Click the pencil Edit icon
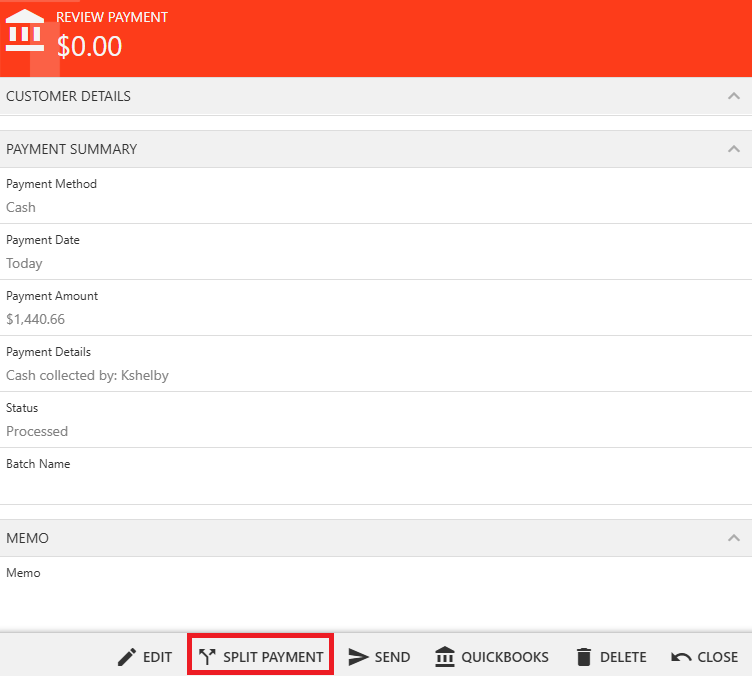 tap(127, 657)
